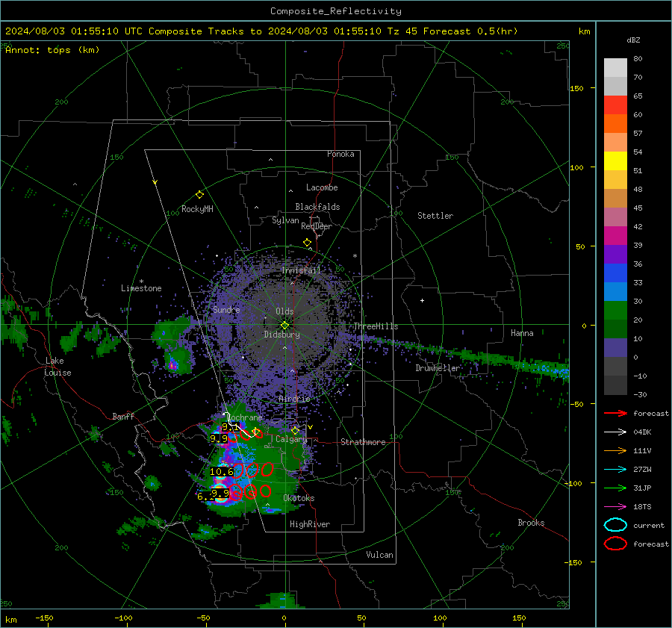
Task: Click the orange 111V arrow legend icon
Action: coord(615,450)
